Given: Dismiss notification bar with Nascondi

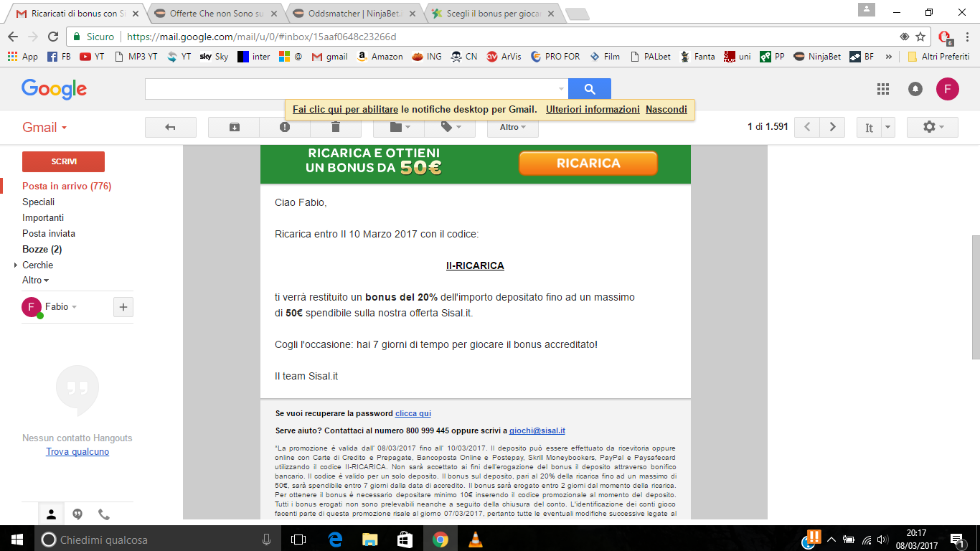Looking at the screenshot, I should pos(666,110).
